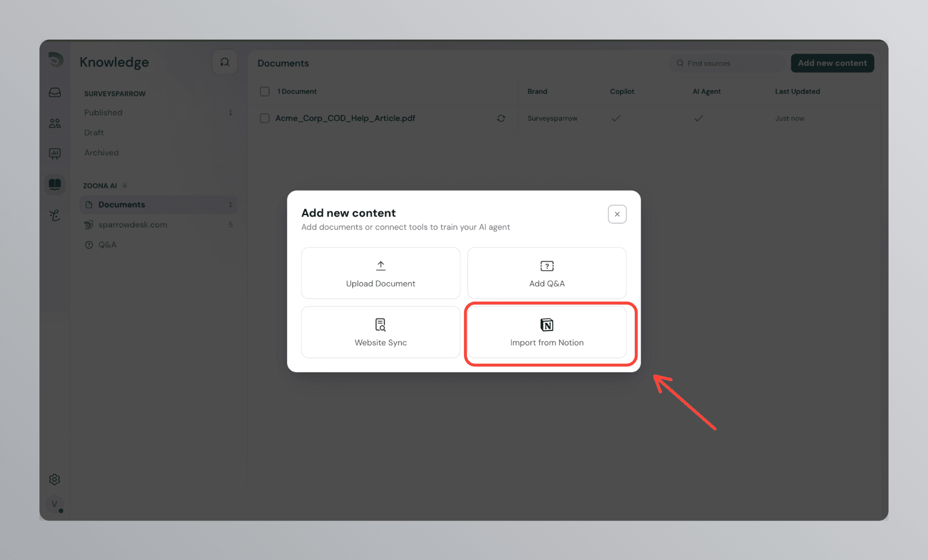This screenshot has height=560, width=928.
Task: Tick the Acme_Corp_COD_Help_Article.pdf checkbox
Action: [x=265, y=118]
